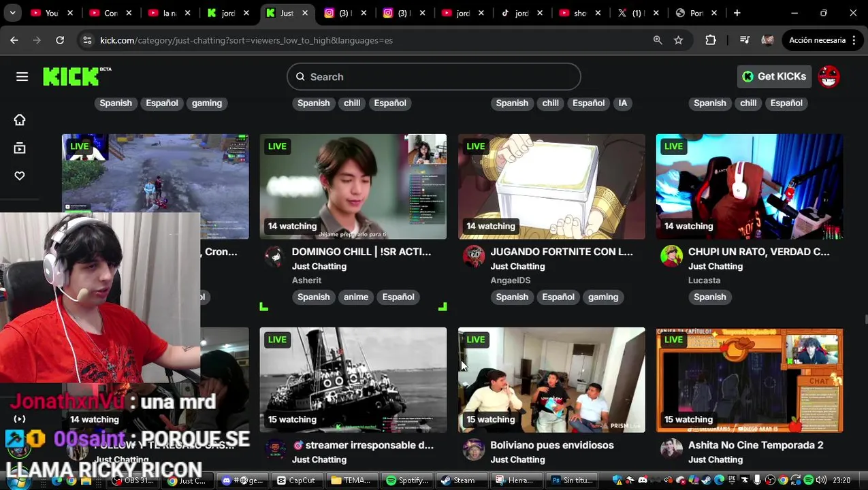This screenshot has width=868, height=490.
Task: Click 'CHUPI UN RATO, VERDAD C...' title
Action: point(759,252)
